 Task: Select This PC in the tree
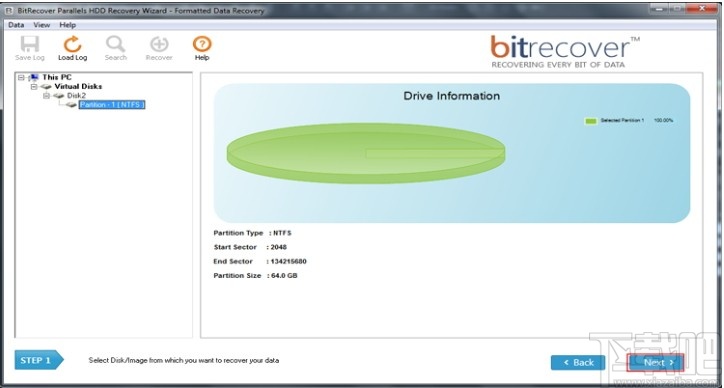point(57,78)
